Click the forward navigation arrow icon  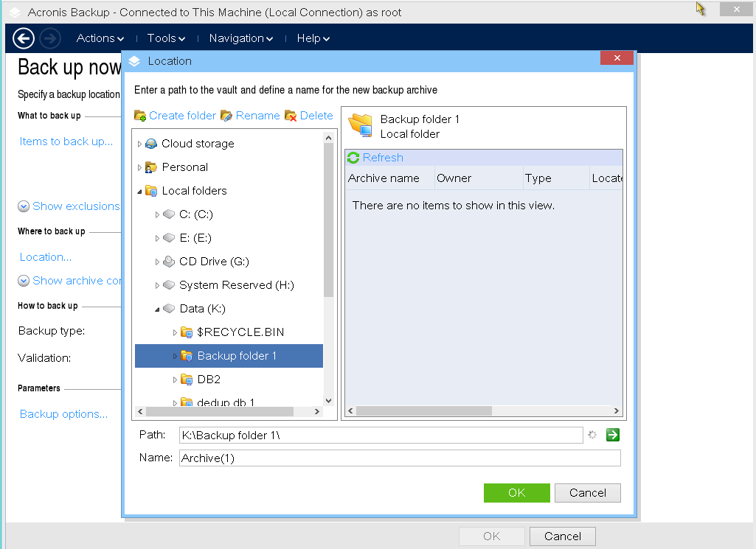coord(50,38)
